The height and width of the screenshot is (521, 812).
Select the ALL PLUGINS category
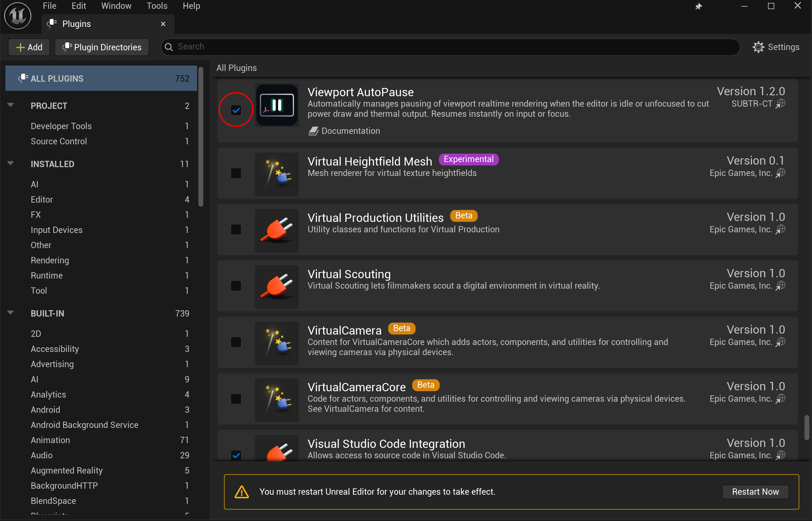[101, 78]
